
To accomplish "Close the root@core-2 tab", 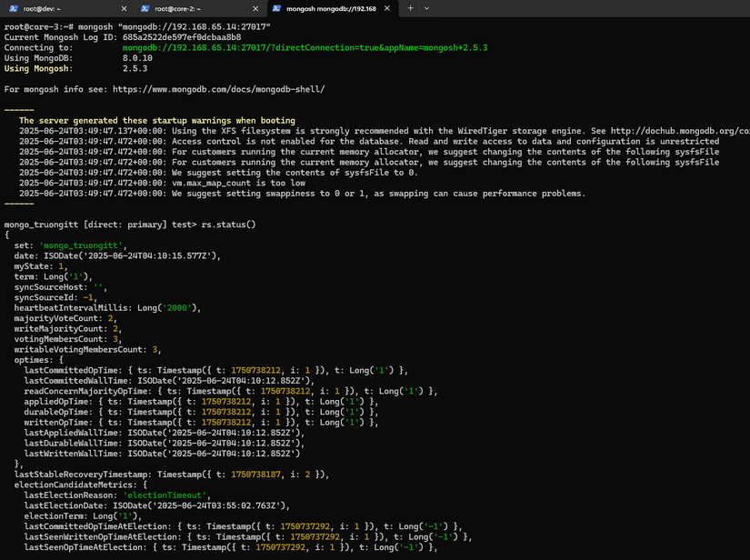I will click(x=255, y=8).
